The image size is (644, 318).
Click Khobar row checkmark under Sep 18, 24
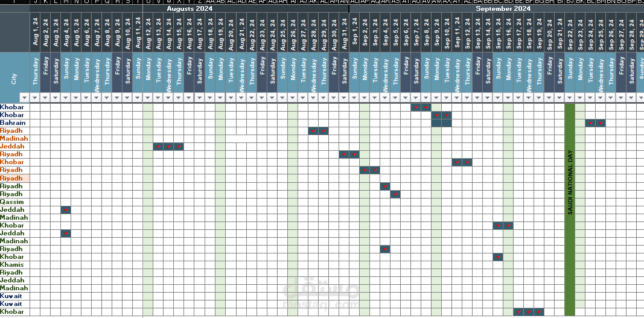pyautogui.click(x=529, y=312)
